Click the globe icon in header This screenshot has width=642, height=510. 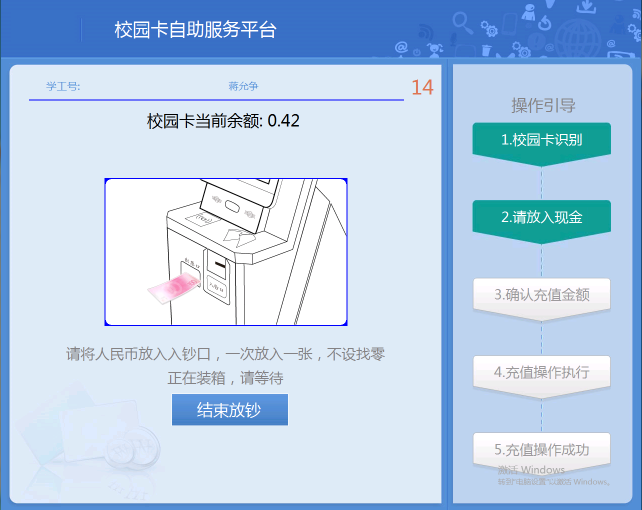click(x=578, y=38)
